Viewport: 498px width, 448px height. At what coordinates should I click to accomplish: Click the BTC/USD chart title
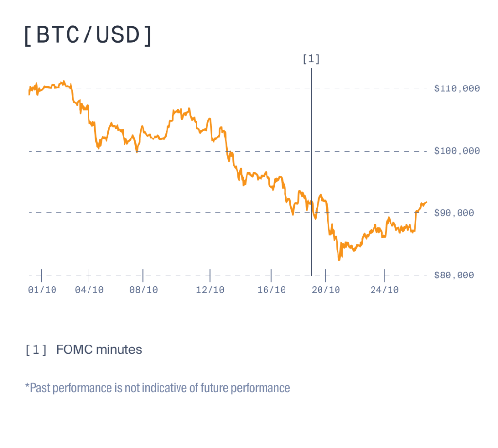[x=88, y=36]
